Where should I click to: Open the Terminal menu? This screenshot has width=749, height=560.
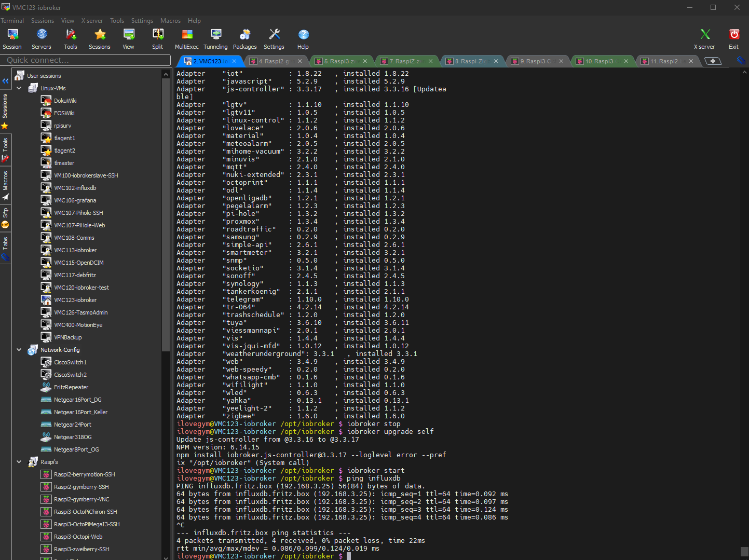[12, 21]
